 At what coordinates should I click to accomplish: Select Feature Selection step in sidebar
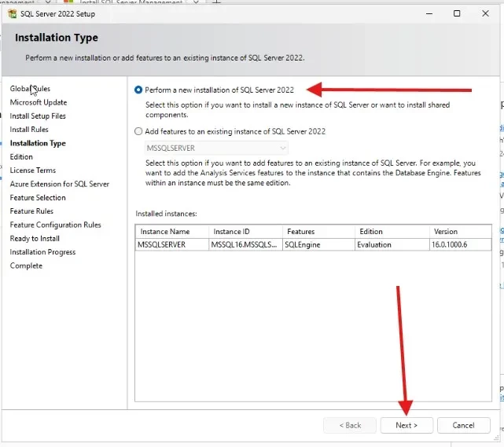pyautogui.click(x=38, y=197)
